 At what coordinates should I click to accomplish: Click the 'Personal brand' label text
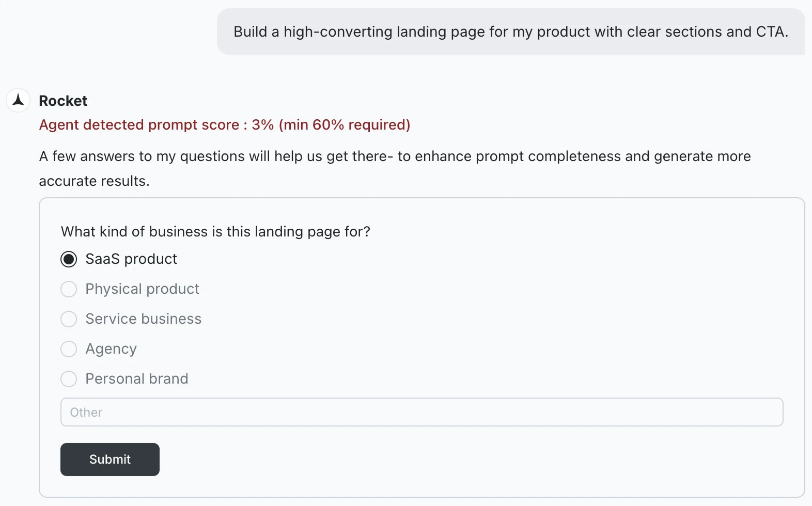(x=136, y=379)
